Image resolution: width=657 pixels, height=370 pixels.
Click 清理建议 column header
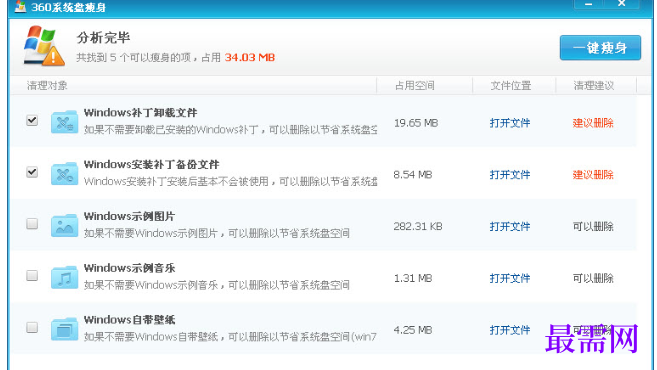point(594,85)
